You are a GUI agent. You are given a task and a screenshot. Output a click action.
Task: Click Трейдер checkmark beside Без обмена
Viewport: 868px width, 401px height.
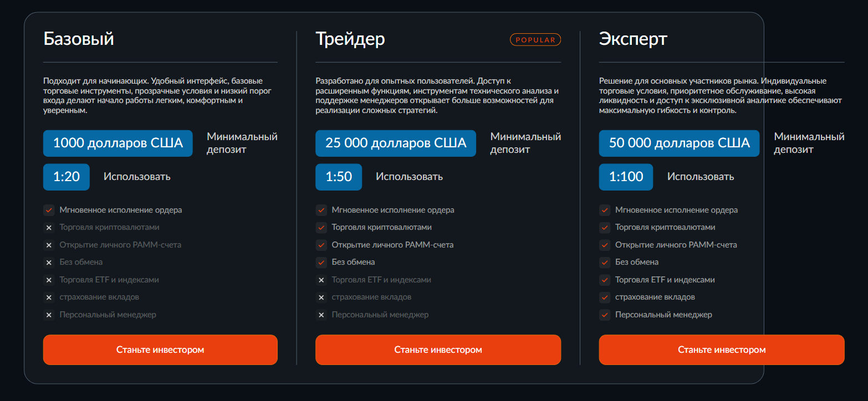pos(321,263)
